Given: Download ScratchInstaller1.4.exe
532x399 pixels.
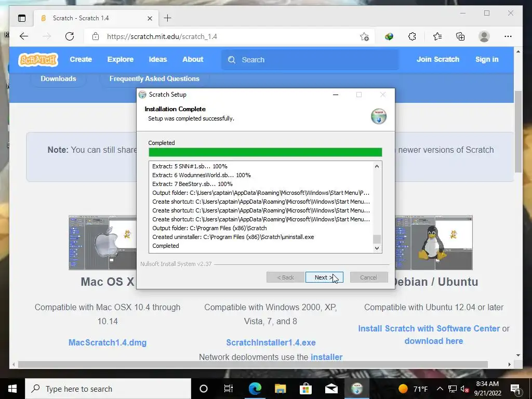Looking at the screenshot, I should coord(271,342).
